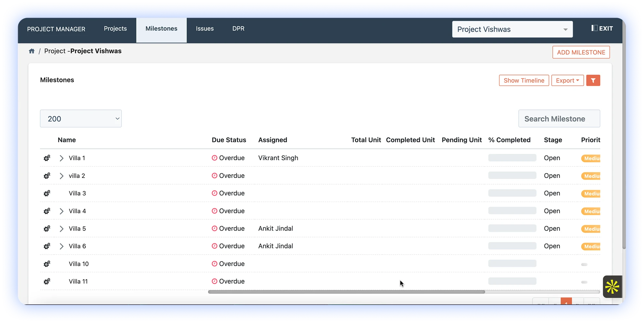Click the EXIT button
The width and height of the screenshot is (644, 323).
click(x=602, y=28)
